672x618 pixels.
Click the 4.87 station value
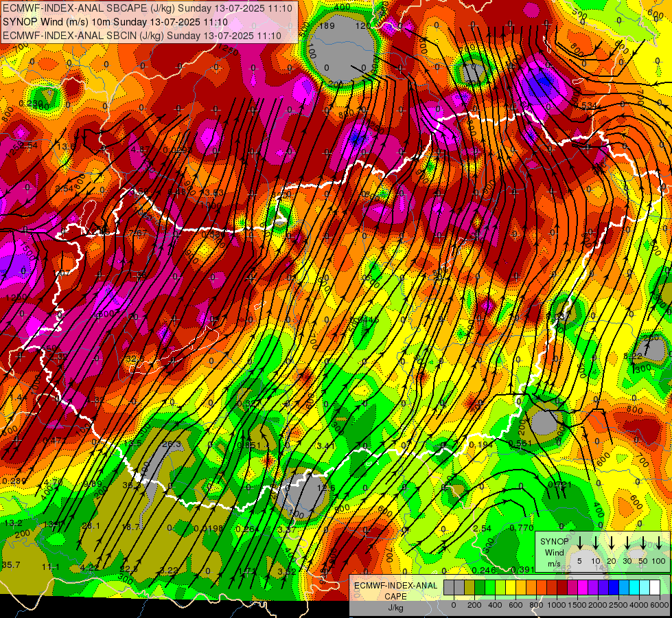[141, 150]
